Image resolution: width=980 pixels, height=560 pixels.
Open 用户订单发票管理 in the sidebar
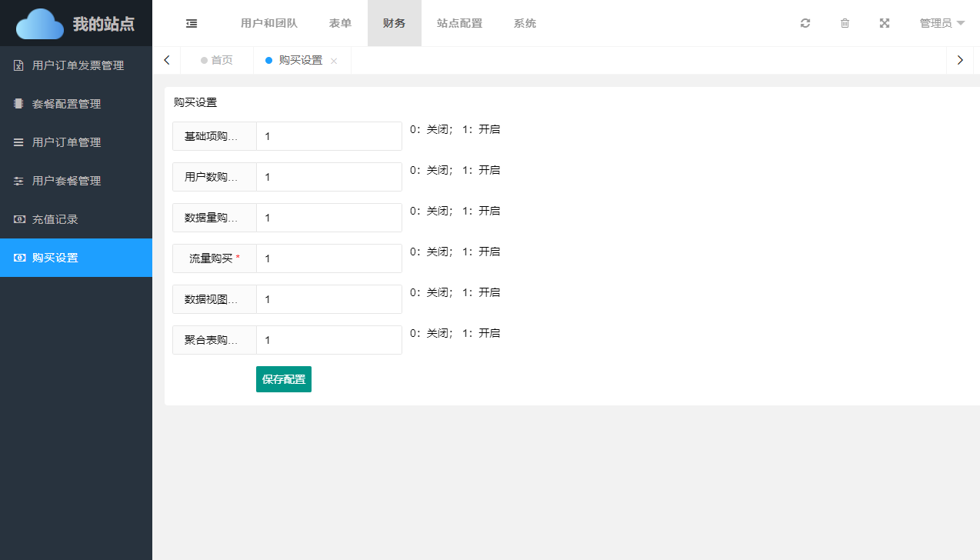(x=77, y=65)
